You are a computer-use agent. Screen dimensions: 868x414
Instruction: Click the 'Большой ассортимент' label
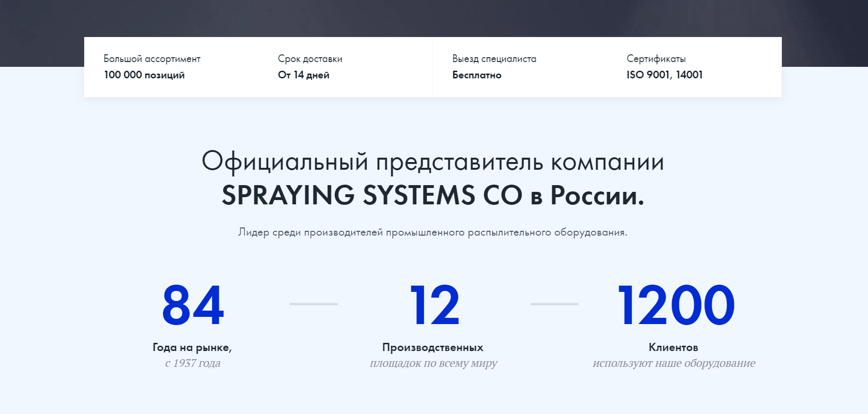(x=152, y=59)
